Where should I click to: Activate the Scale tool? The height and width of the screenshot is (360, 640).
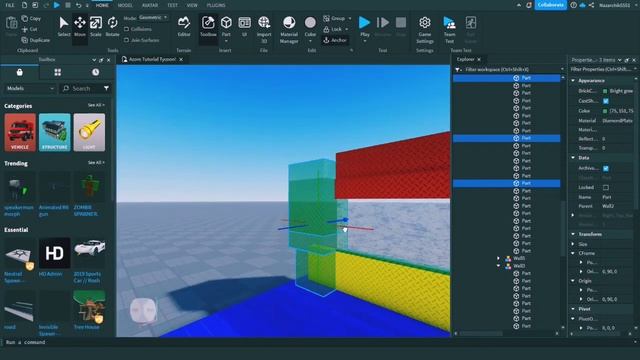click(x=96, y=27)
